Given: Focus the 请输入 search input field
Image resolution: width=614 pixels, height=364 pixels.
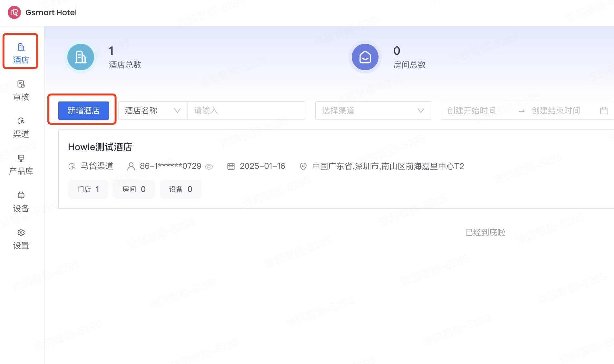Looking at the screenshot, I should point(246,110).
